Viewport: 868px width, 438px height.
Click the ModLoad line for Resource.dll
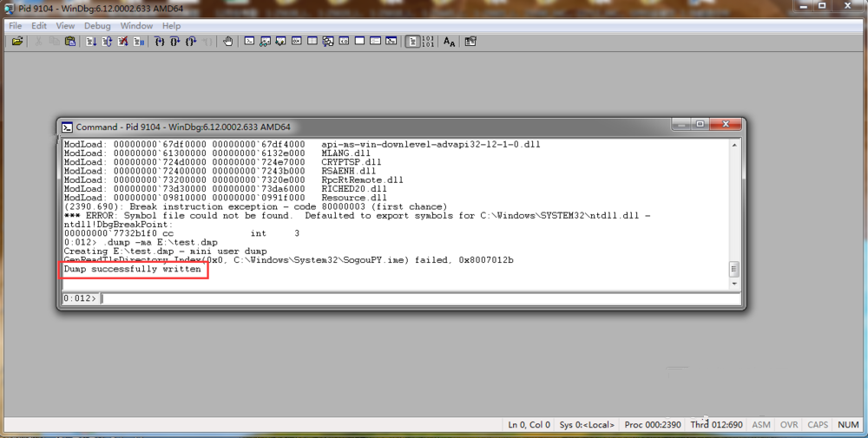226,198
